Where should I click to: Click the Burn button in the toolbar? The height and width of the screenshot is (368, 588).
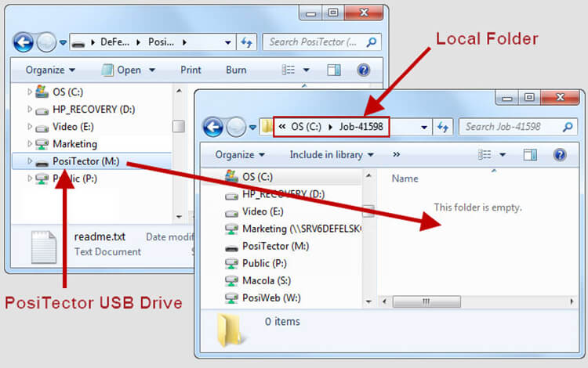[x=236, y=70]
